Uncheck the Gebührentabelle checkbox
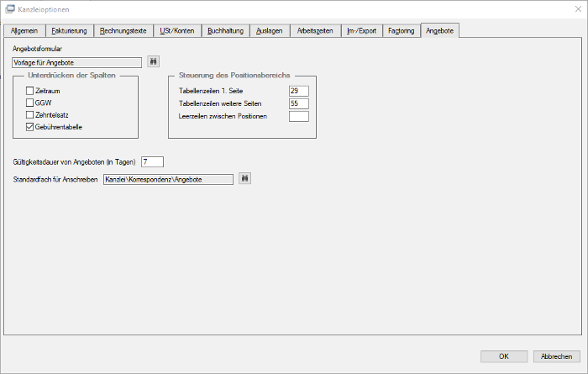Image resolution: width=588 pixels, height=374 pixels. click(30, 127)
